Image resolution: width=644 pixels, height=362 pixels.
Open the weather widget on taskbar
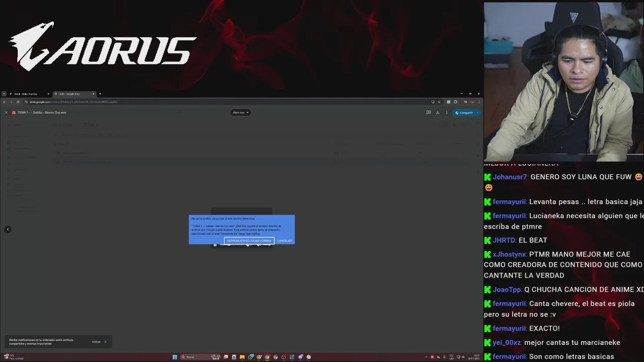[x=13, y=357]
